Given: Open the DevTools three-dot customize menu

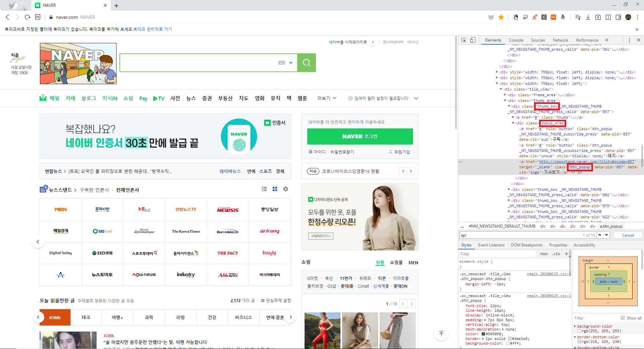Looking at the screenshot, I should point(629,40).
